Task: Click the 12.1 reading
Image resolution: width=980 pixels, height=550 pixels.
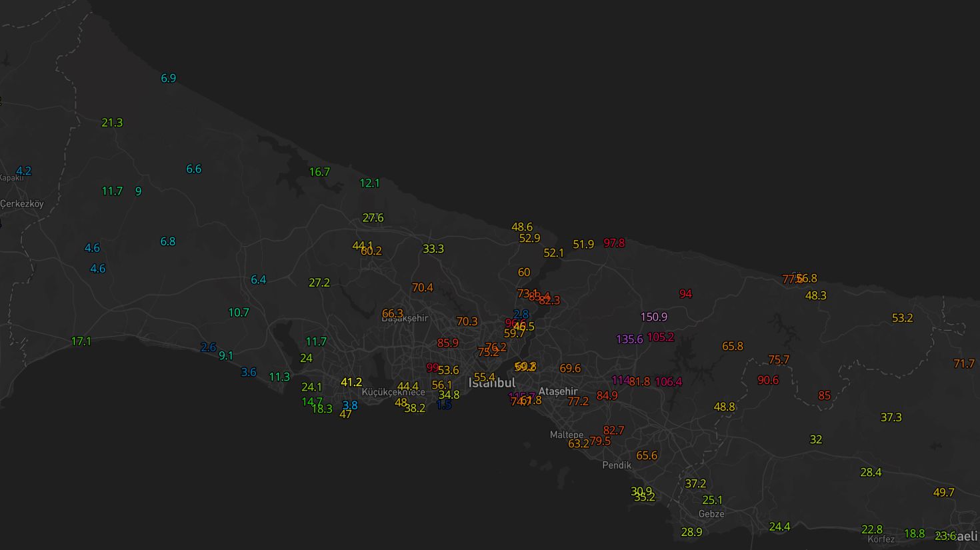Action: (369, 183)
